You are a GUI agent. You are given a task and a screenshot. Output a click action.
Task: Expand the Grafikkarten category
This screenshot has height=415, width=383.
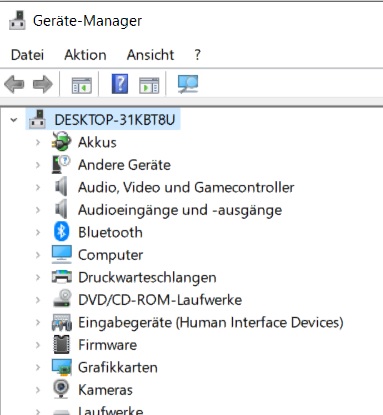(38, 367)
